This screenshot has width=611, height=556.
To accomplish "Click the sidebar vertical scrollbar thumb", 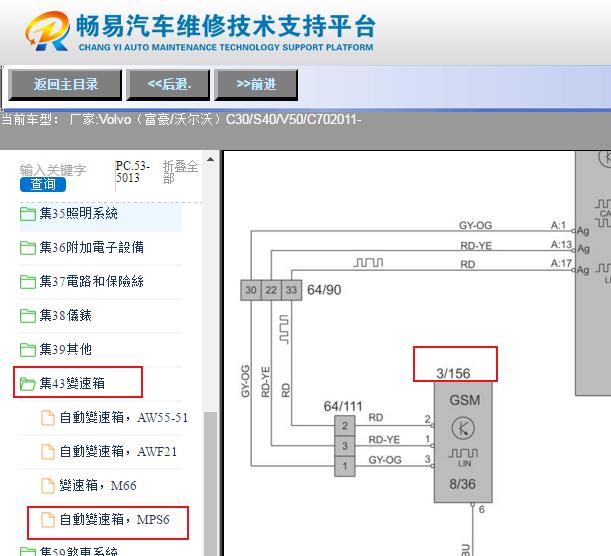I will tap(211, 483).
